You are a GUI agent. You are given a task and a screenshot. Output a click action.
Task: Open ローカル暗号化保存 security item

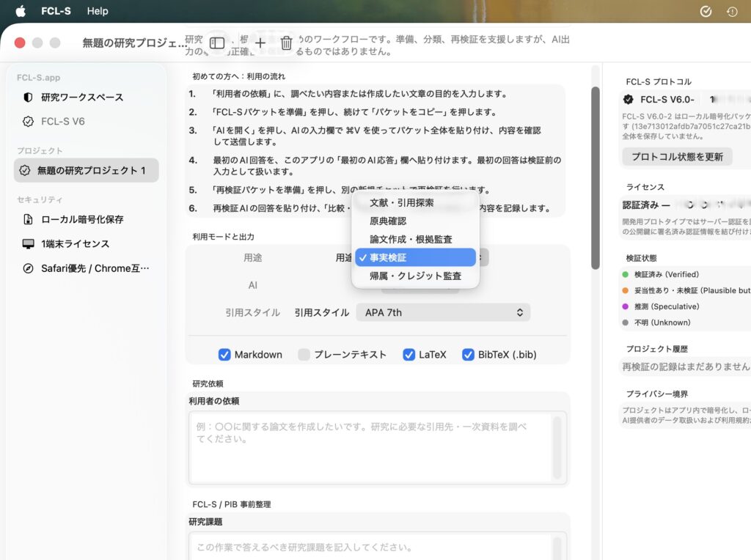(x=87, y=219)
